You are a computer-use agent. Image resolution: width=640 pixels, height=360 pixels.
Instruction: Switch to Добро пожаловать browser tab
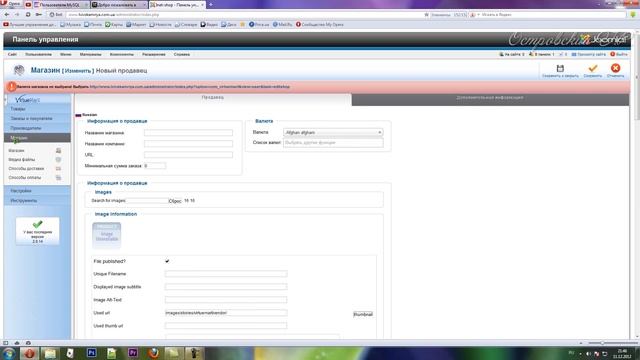[119, 5]
